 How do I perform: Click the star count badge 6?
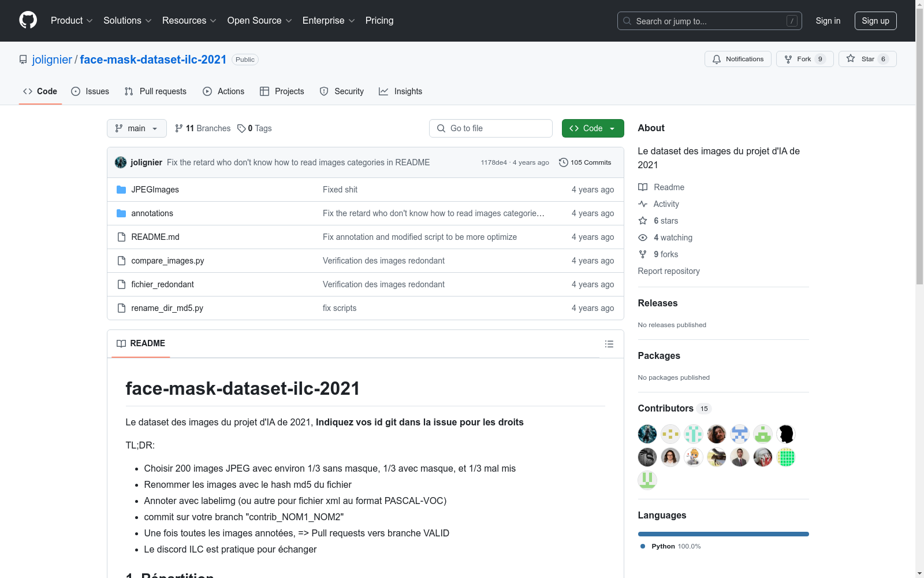(883, 59)
